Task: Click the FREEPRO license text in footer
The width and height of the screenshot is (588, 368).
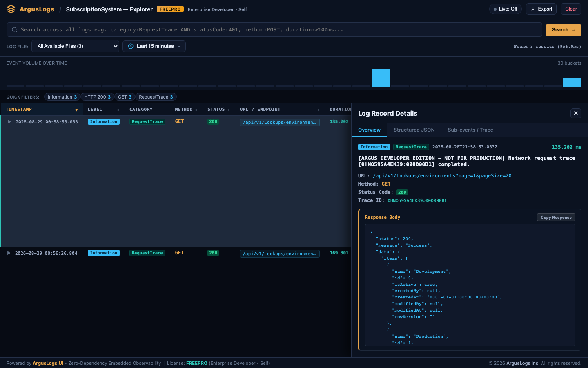Action: (x=197, y=363)
